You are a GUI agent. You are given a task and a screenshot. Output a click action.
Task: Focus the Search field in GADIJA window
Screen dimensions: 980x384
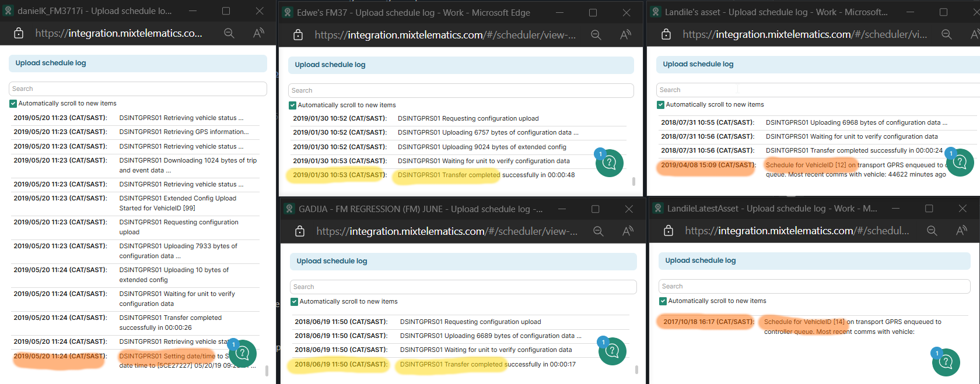(463, 287)
